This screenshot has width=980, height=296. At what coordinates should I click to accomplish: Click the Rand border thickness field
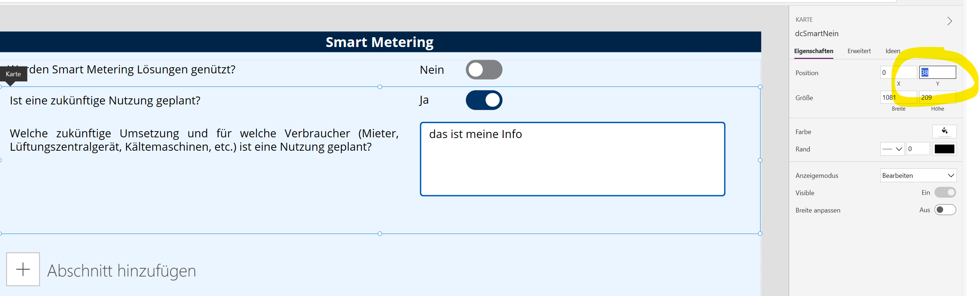tap(918, 149)
